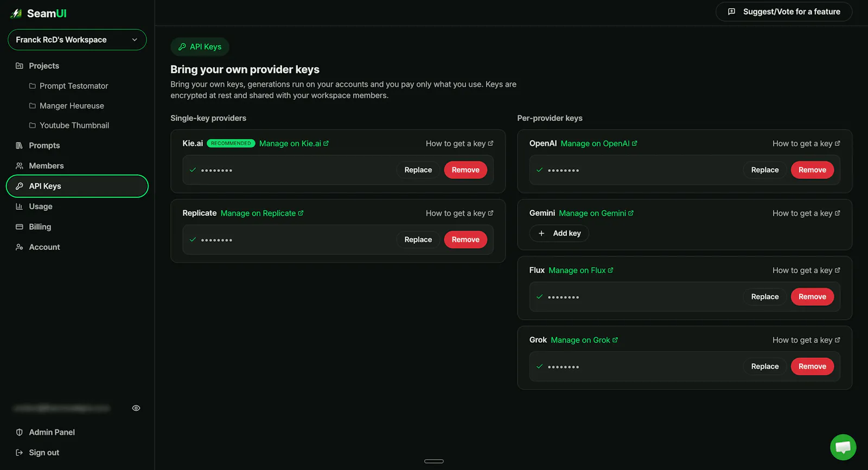Remove the Flux key
This screenshot has width=868, height=470.
click(x=812, y=297)
